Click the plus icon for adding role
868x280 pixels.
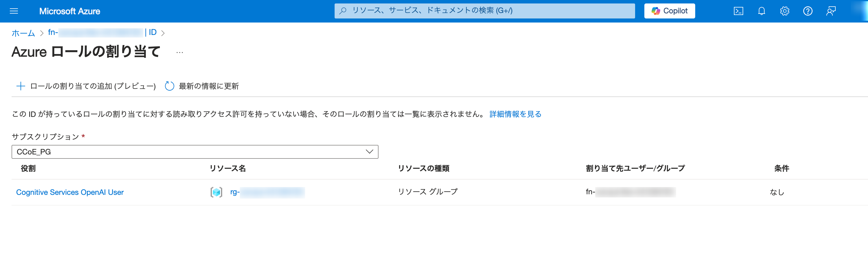[21, 86]
